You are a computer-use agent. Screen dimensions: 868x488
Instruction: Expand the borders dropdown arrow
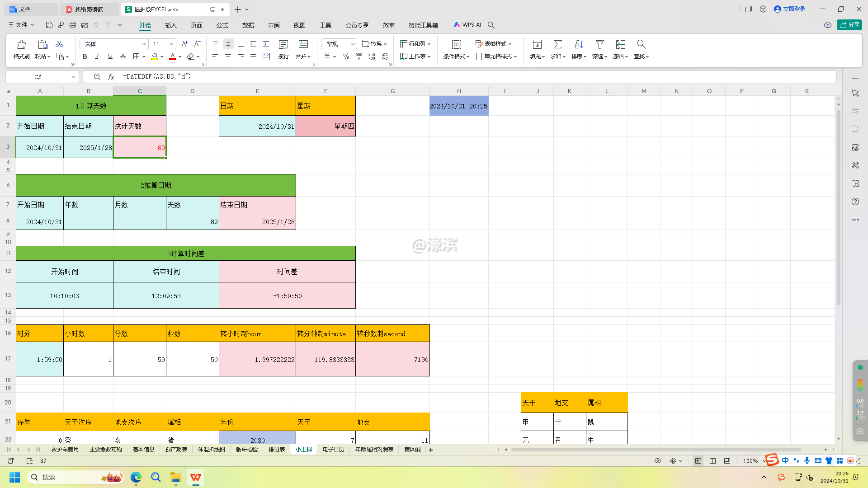coord(144,56)
